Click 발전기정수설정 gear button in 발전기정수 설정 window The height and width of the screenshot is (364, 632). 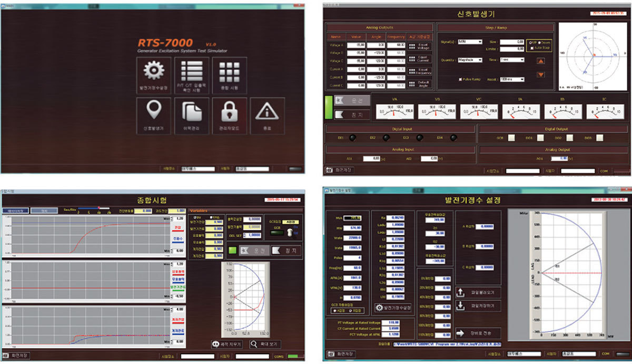(393, 308)
